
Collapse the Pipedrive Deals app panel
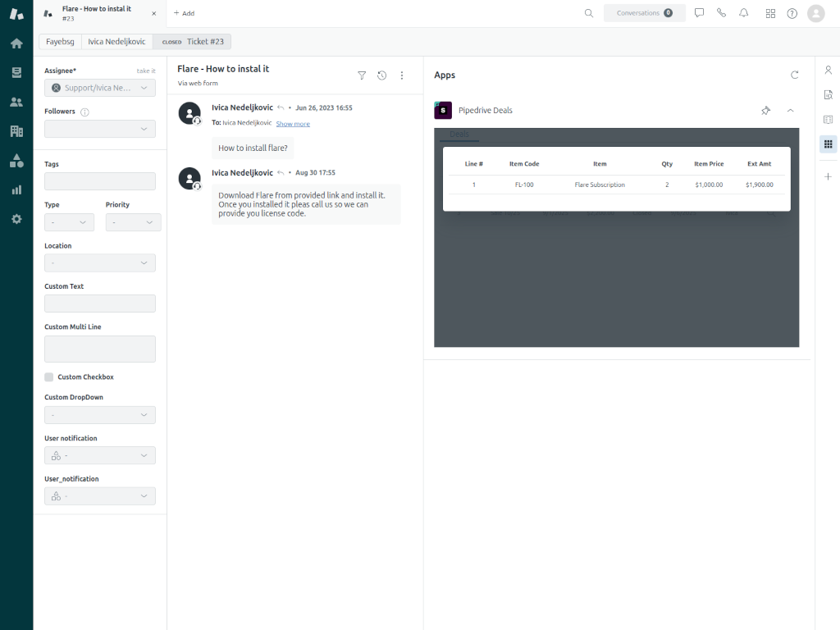(790, 110)
